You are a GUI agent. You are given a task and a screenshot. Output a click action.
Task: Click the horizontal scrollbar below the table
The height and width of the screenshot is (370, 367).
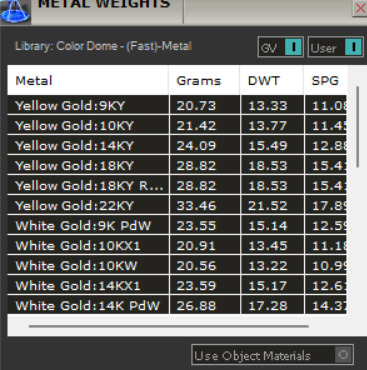pos(169,326)
